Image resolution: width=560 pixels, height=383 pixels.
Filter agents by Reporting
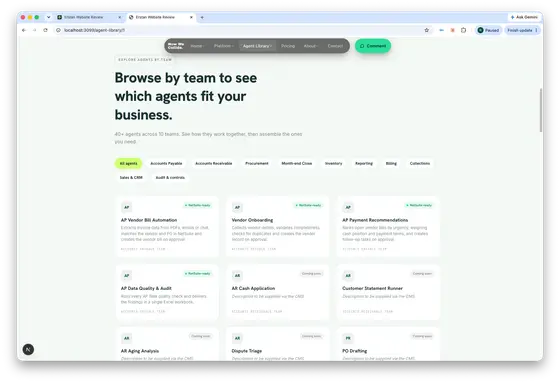point(364,163)
